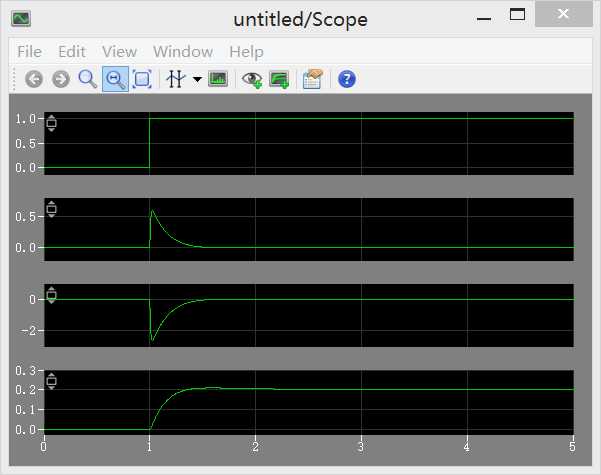The height and width of the screenshot is (475, 601).
Task: Click the top plot y-axis label 1.0
Action: (25, 119)
